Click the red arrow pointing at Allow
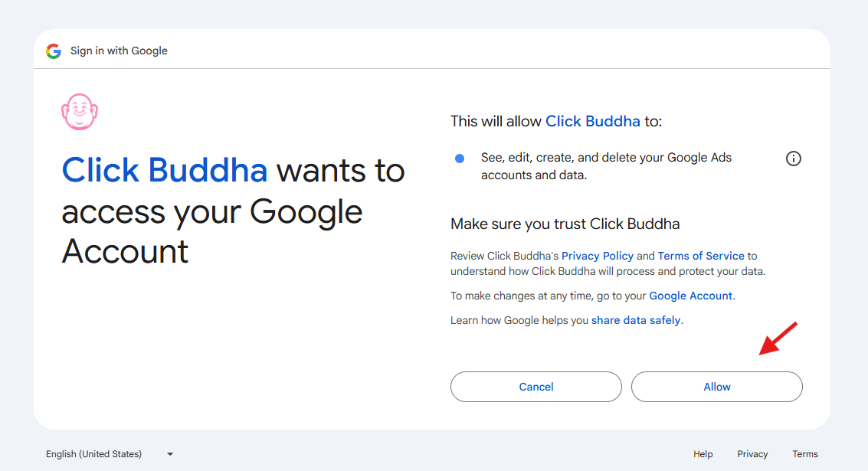 pyautogui.click(x=778, y=339)
